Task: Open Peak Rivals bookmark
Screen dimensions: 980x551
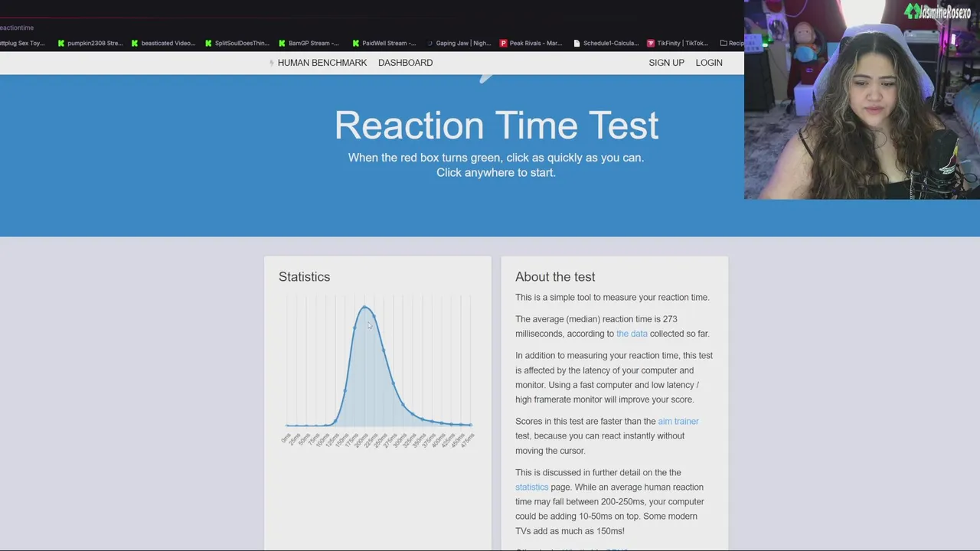Action: 531,43
